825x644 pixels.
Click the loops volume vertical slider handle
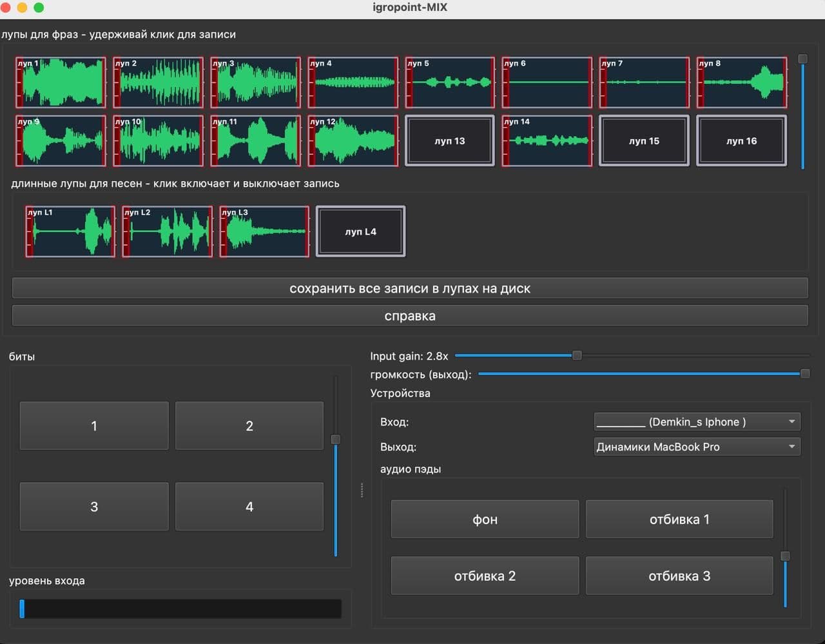point(802,59)
